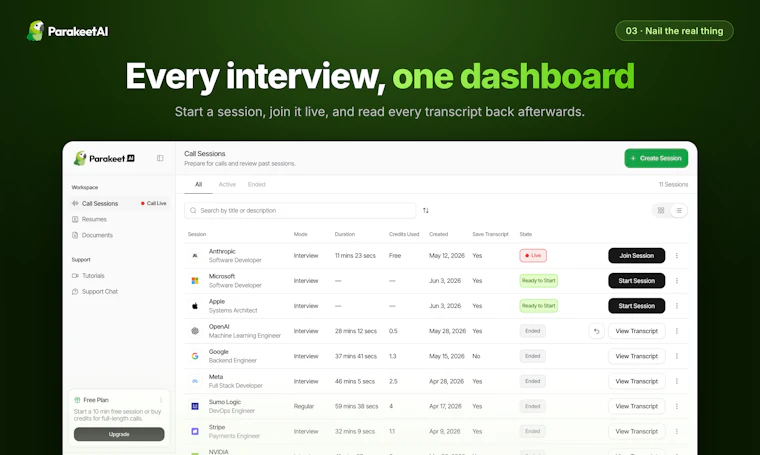
Task: View transcript for Google session
Action: click(636, 356)
